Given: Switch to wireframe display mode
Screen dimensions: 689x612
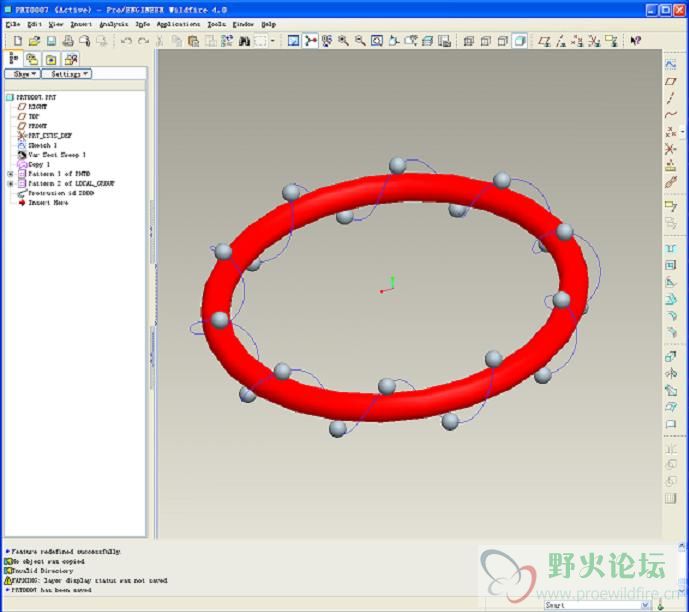Looking at the screenshot, I should [469, 41].
